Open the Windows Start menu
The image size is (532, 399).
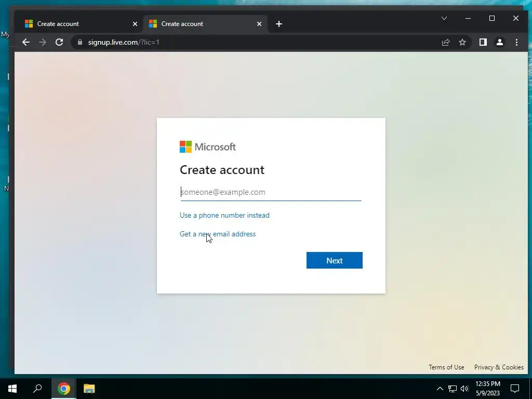(x=12, y=389)
